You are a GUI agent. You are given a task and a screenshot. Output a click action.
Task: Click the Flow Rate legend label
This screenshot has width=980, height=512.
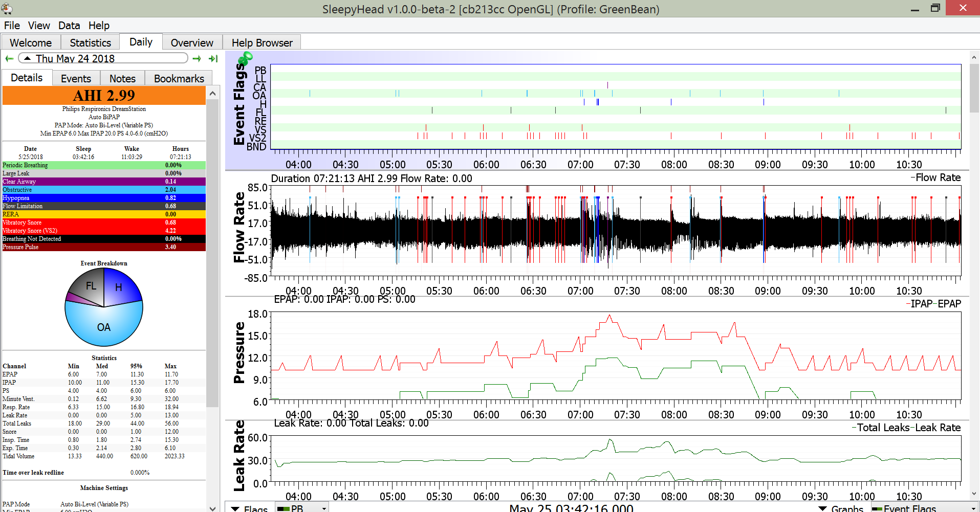935,177
